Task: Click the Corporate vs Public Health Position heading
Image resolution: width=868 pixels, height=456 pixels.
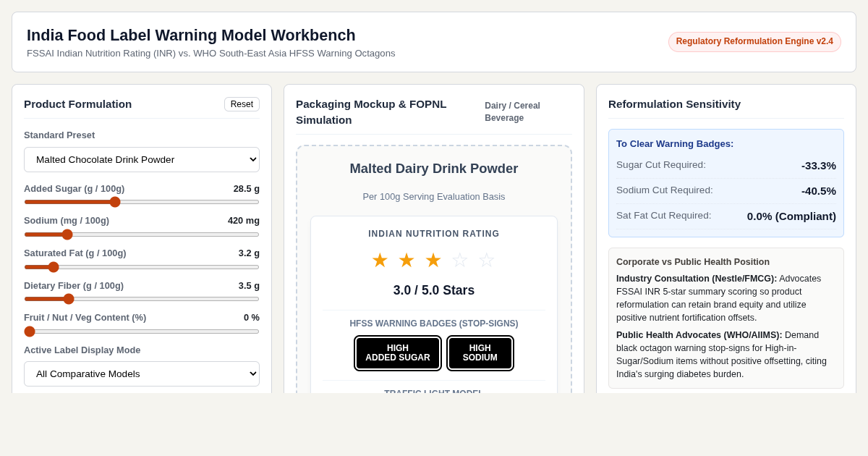Action: [693, 262]
